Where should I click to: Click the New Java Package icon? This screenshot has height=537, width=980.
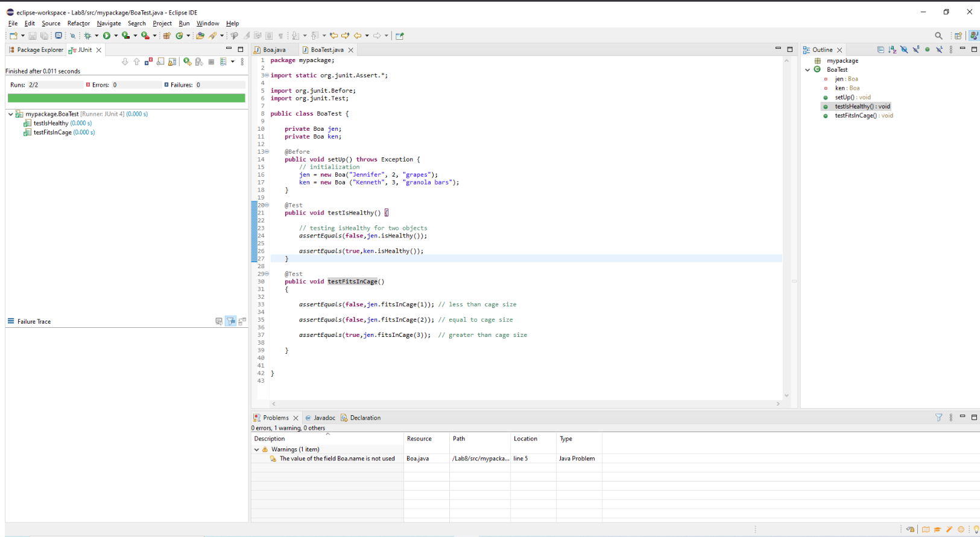(x=166, y=36)
